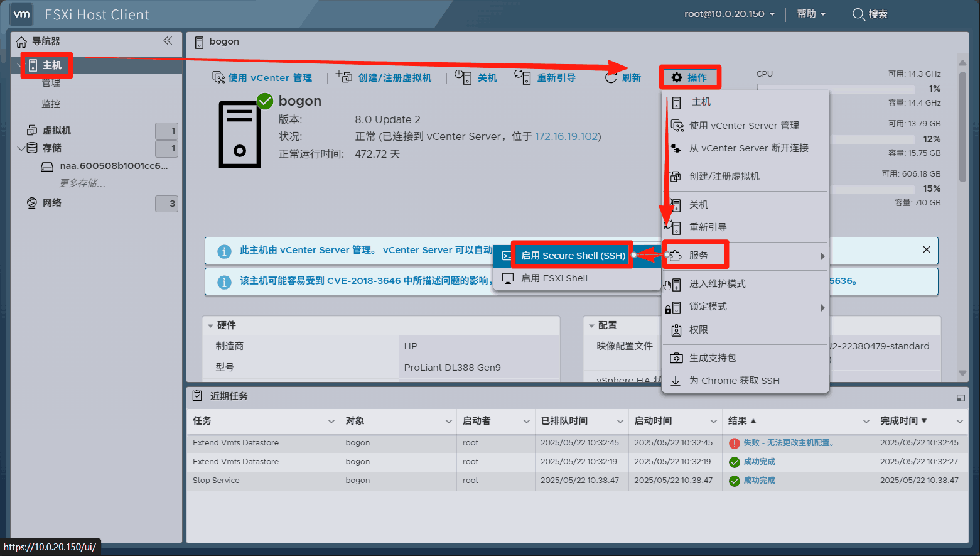The height and width of the screenshot is (556, 980).
Task: Click the services gear icon in actions menu
Action: [x=675, y=255]
